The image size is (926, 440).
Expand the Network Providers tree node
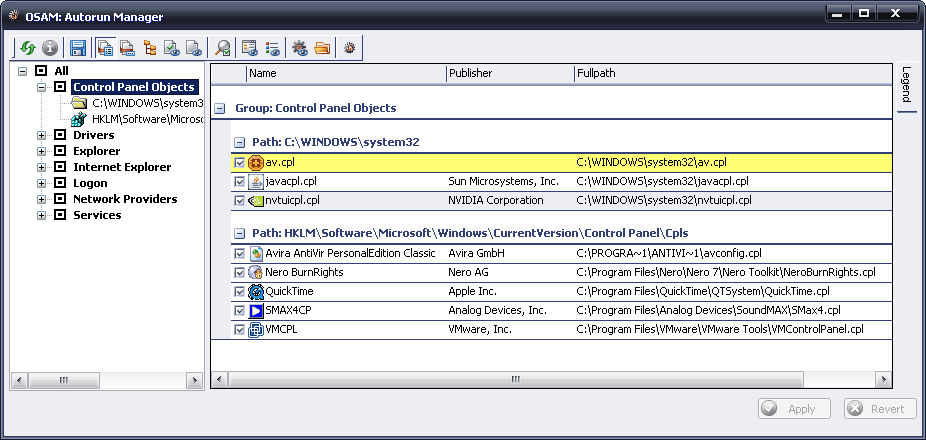[x=41, y=199]
